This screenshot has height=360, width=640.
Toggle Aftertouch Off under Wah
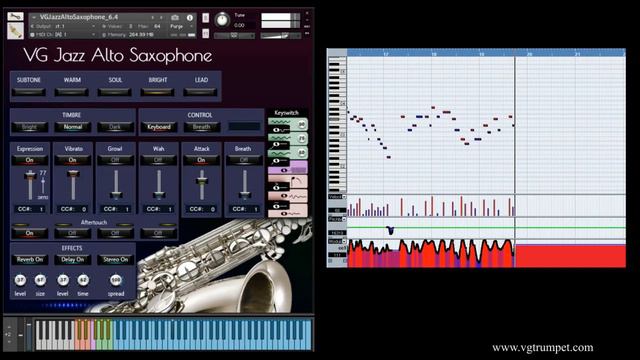pos(158,233)
